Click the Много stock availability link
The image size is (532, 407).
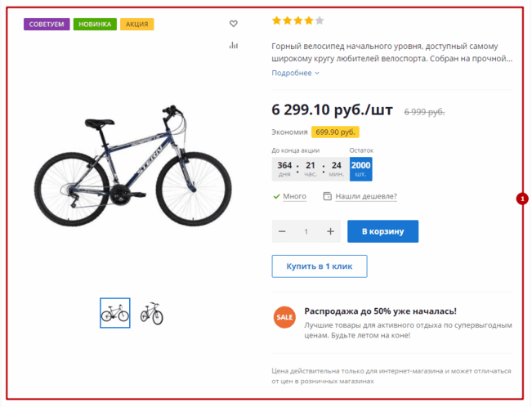tap(294, 196)
